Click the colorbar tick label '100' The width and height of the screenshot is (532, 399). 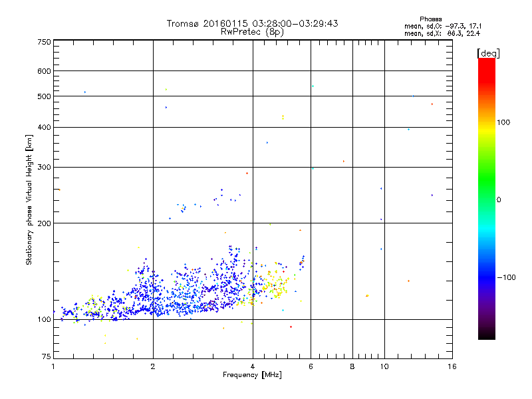503,122
